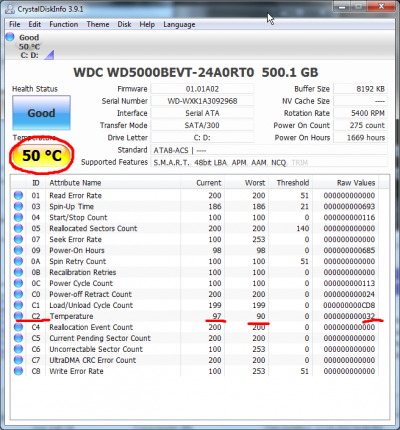Image resolution: width=400 pixels, height=430 pixels.
Task: Click the Power On Count value 275 count
Action: (360, 125)
